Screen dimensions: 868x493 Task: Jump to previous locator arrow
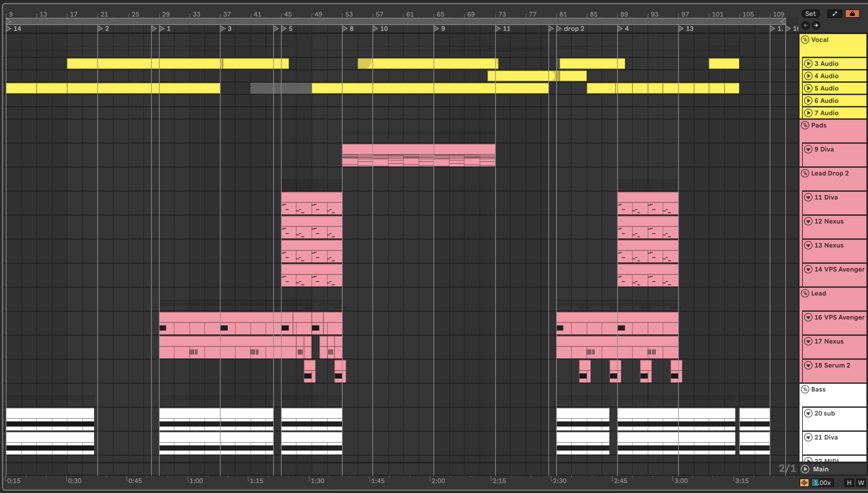806,25
